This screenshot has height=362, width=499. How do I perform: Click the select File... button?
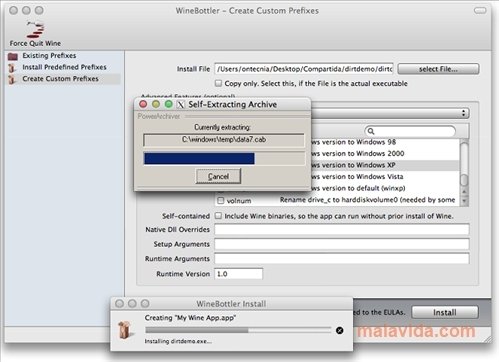pos(438,69)
